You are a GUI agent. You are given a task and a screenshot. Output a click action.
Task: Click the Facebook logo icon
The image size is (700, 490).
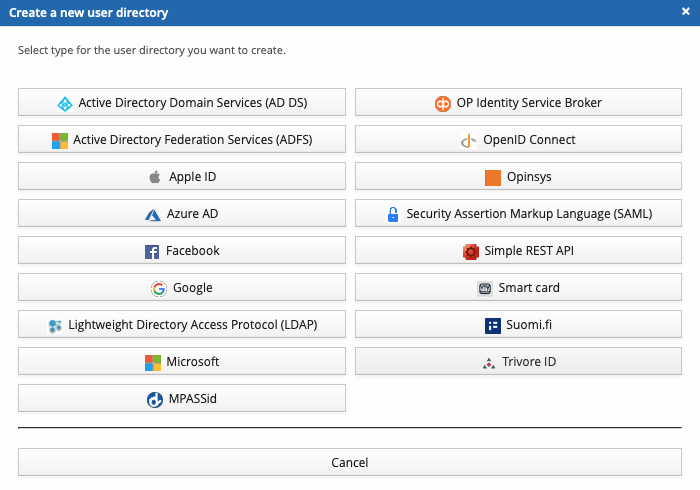[152, 251]
